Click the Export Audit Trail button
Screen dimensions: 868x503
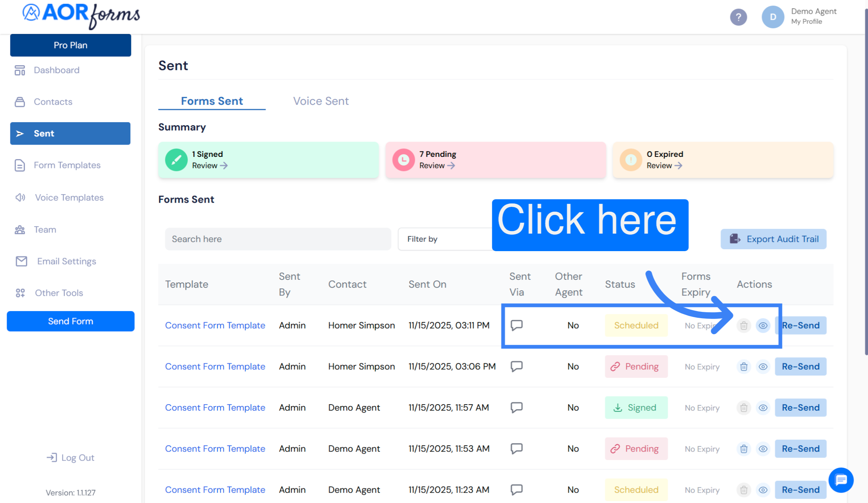click(x=773, y=239)
